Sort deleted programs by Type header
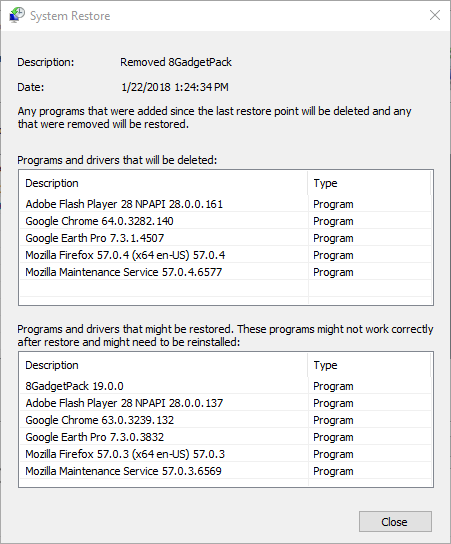This screenshot has height=544, width=451. tap(369, 183)
